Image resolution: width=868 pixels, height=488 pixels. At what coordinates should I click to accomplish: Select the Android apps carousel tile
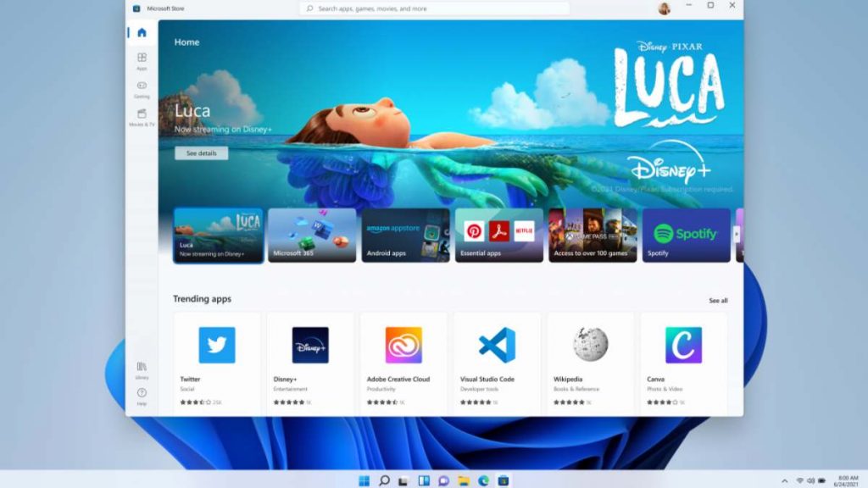[406, 236]
